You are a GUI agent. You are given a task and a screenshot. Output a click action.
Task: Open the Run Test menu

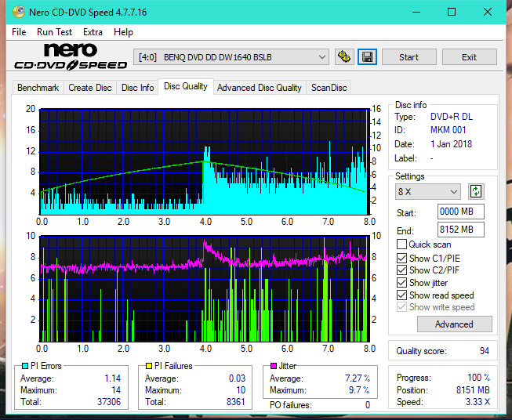(54, 32)
